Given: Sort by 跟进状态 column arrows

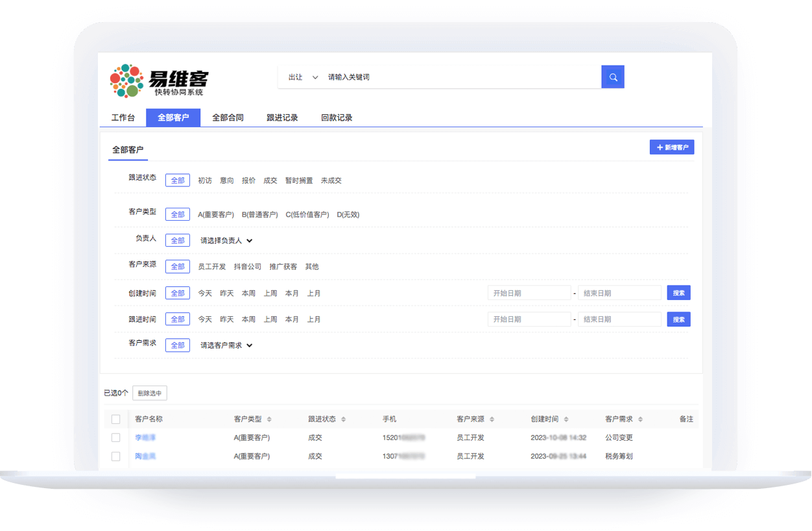Looking at the screenshot, I should click(343, 419).
